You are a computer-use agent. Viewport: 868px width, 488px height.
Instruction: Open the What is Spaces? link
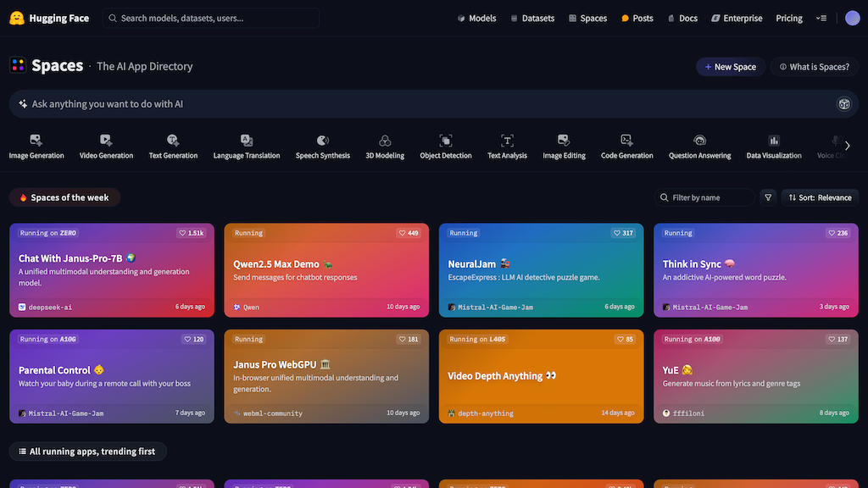(x=814, y=67)
